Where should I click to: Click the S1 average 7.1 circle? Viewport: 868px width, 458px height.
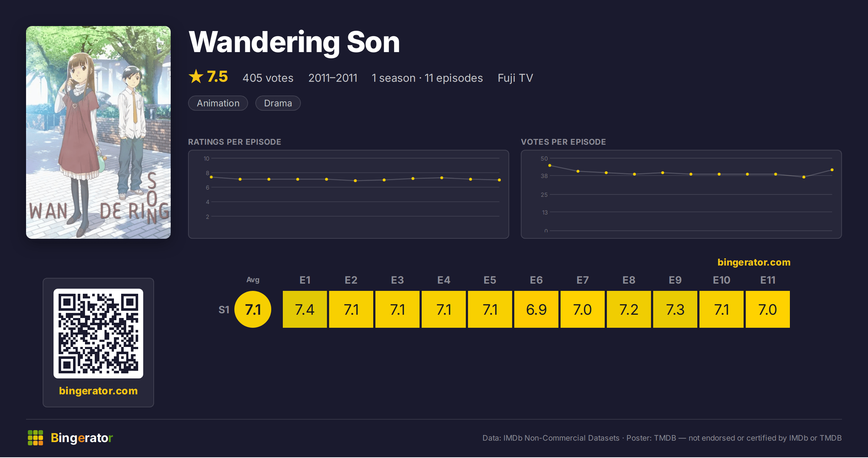(253, 309)
